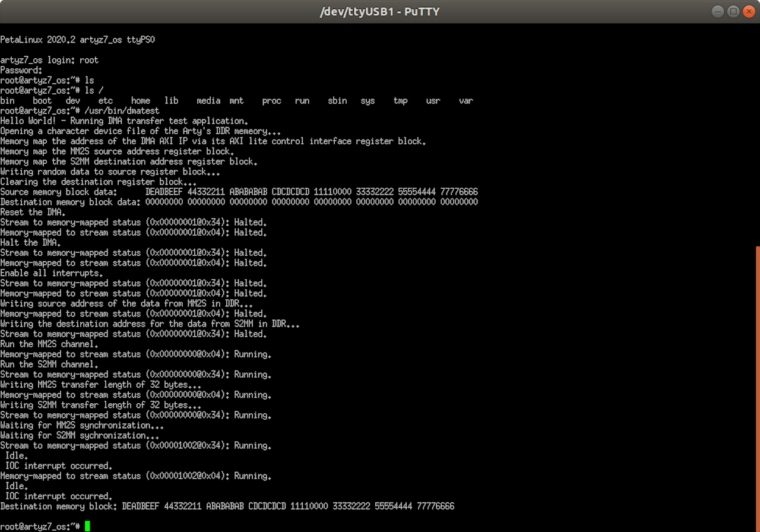Viewport: 760px width, 532px height.
Task: Close the PuTTY session window
Action: pos(747,11)
